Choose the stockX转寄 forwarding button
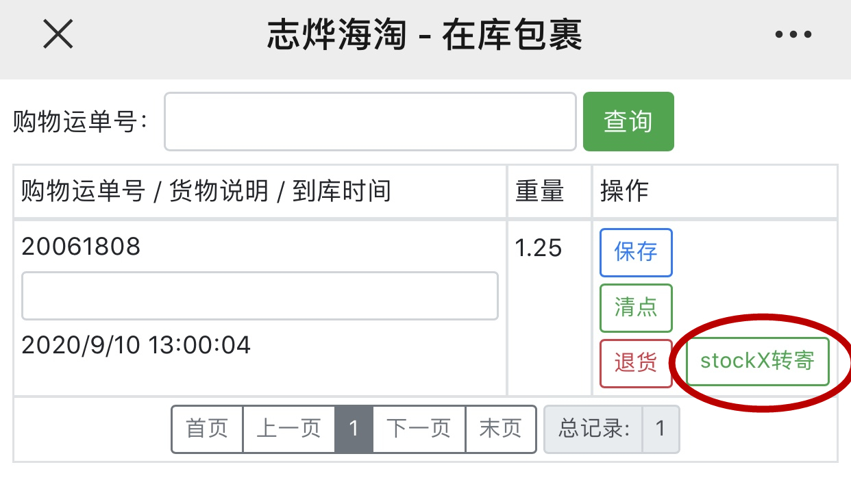 point(757,362)
